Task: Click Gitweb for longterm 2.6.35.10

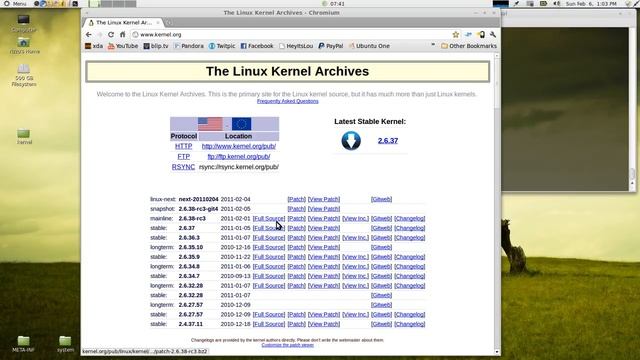Action: pyautogui.click(x=381, y=247)
